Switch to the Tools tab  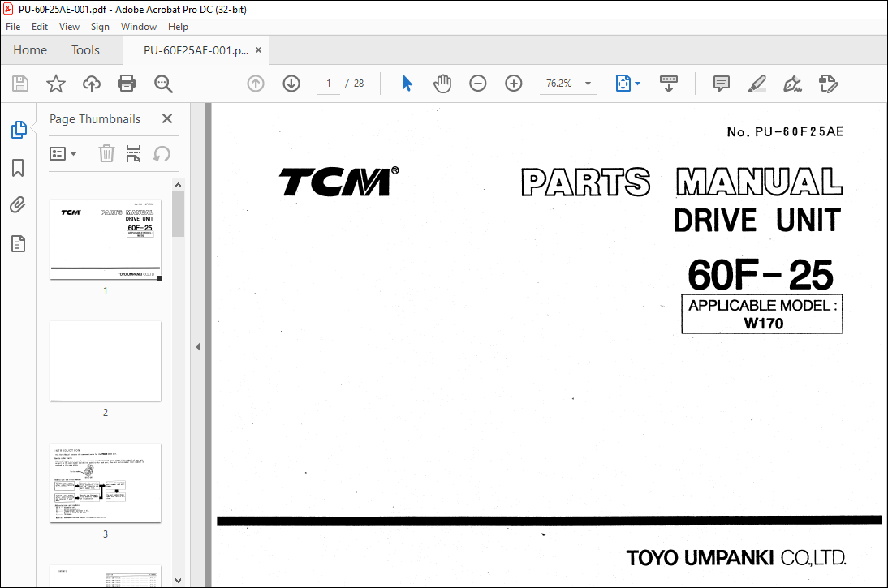[85, 49]
